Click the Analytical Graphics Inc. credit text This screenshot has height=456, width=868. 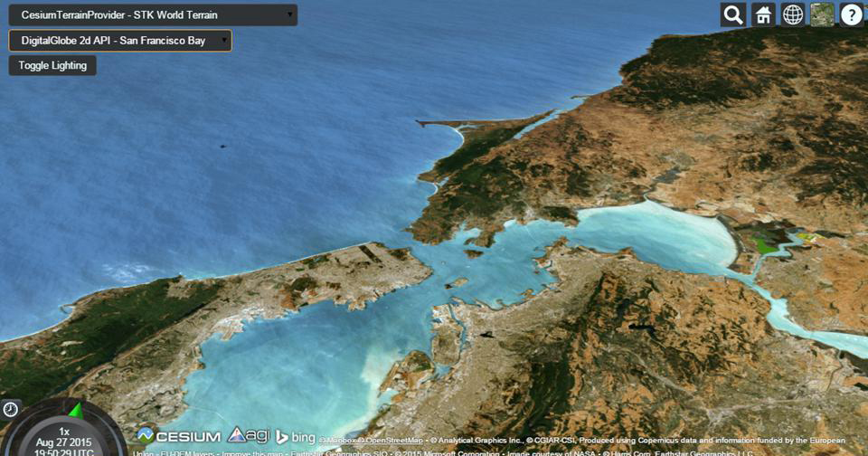[477, 441]
